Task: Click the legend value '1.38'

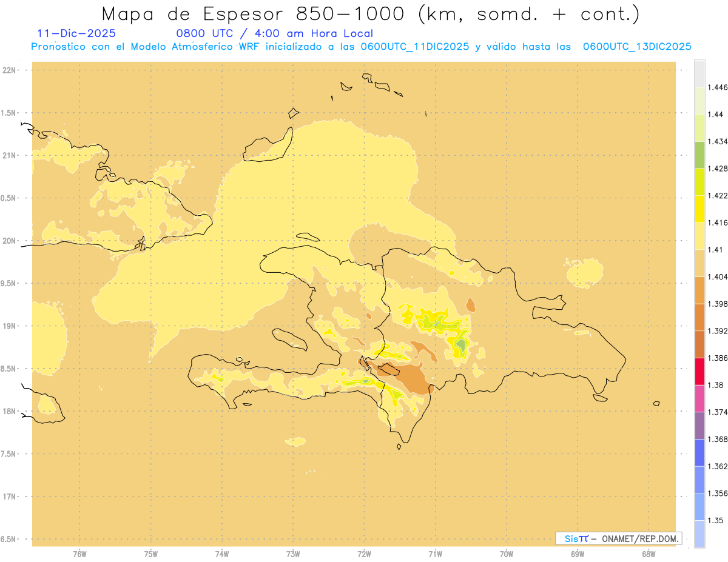Action: [716, 385]
